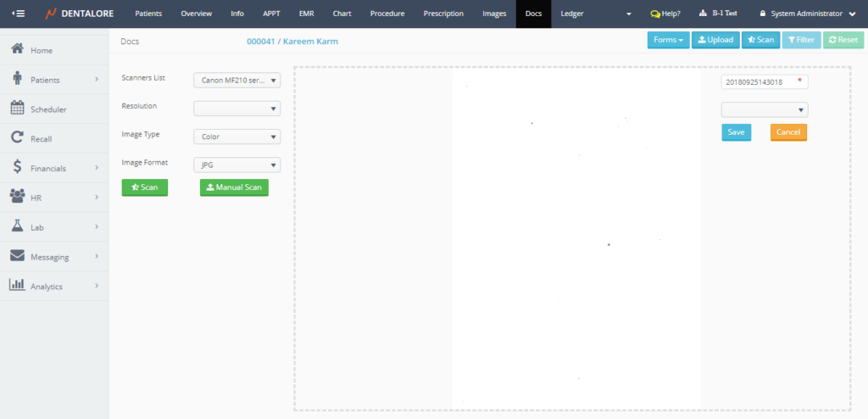Click the Recall refresh icon
The image size is (868, 419).
17,137
